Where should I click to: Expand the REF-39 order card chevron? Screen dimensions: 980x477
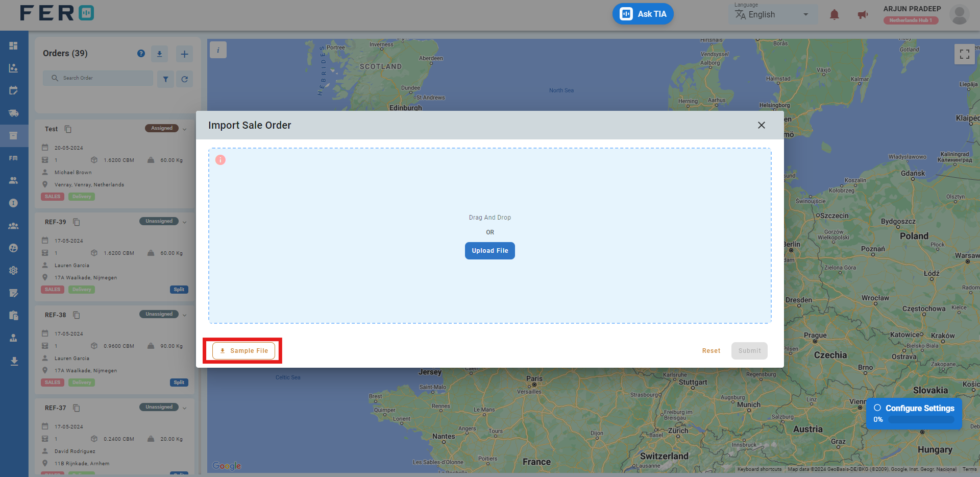185,222
